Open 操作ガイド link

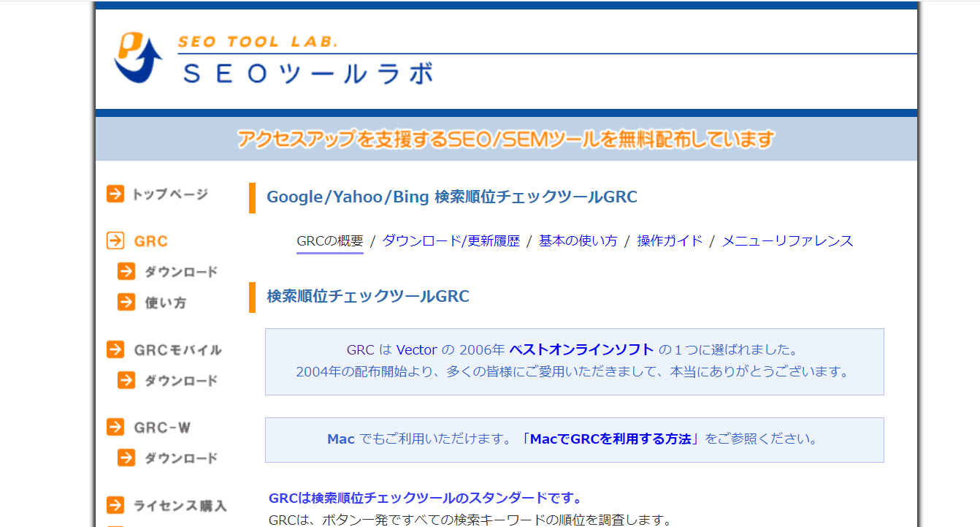670,241
